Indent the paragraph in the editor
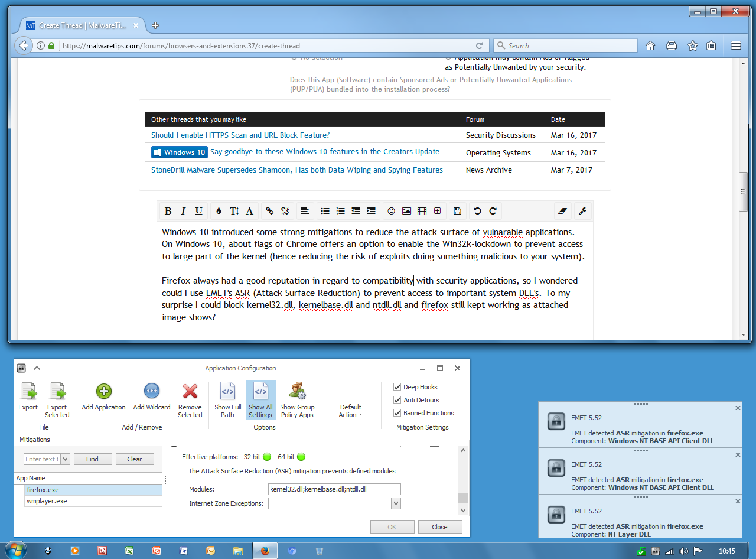The height and width of the screenshot is (559, 756). pyautogui.click(x=371, y=211)
